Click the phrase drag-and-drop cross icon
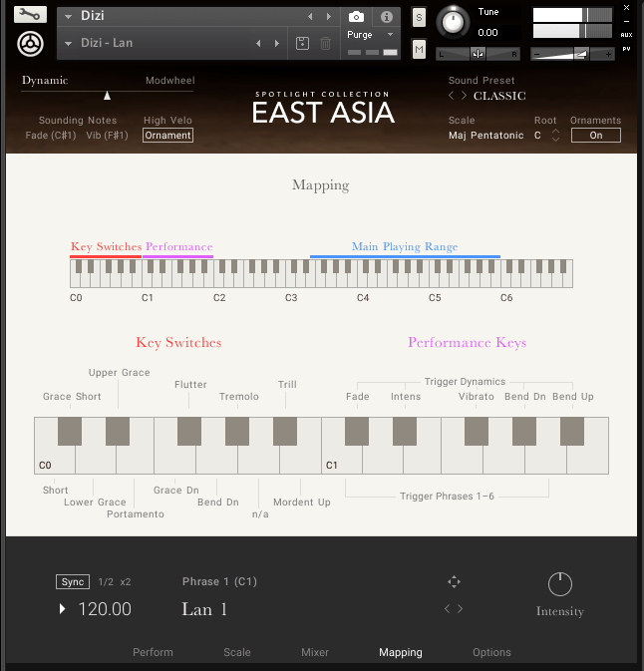Screen dimensions: 644x671 [x=454, y=581]
